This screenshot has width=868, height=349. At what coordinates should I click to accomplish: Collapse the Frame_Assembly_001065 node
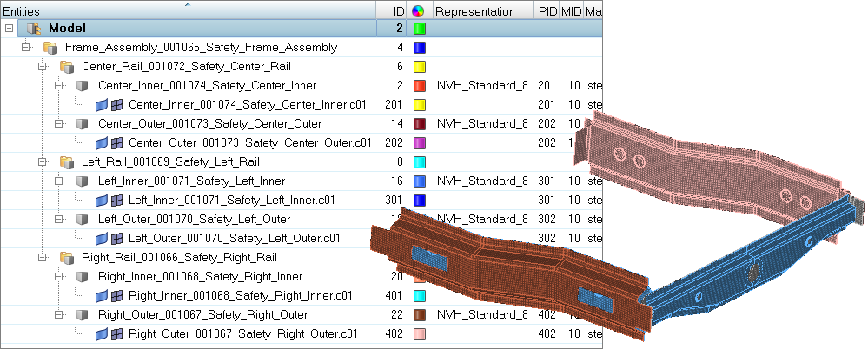tap(25, 48)
